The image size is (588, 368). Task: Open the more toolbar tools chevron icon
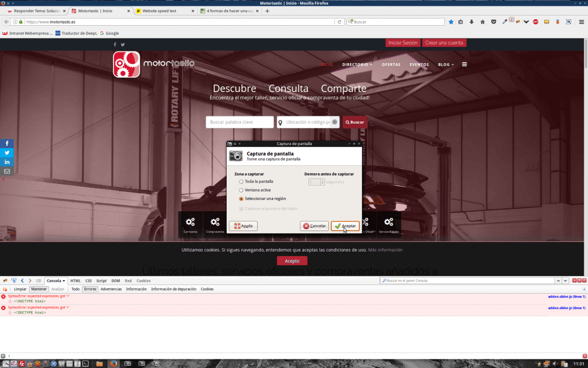coord(526,22)
